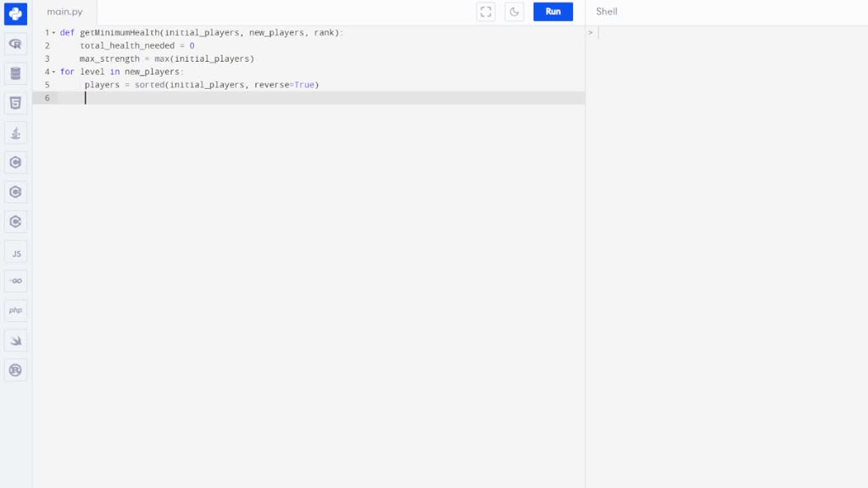Run the Python code

[x=553, y=12]
